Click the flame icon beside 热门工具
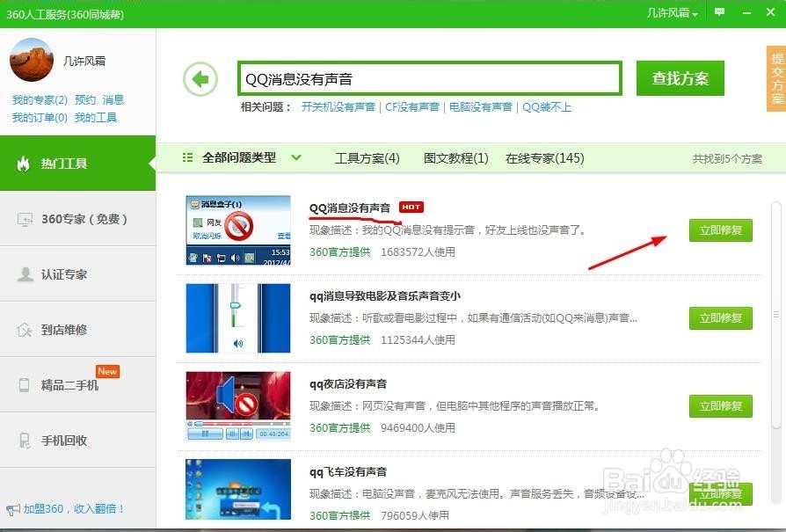The image size is (786, 532). pos(23,163)
